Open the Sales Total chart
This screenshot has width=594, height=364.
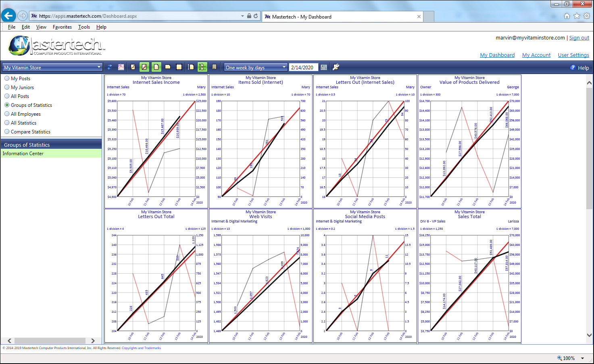tap(469, 275)
